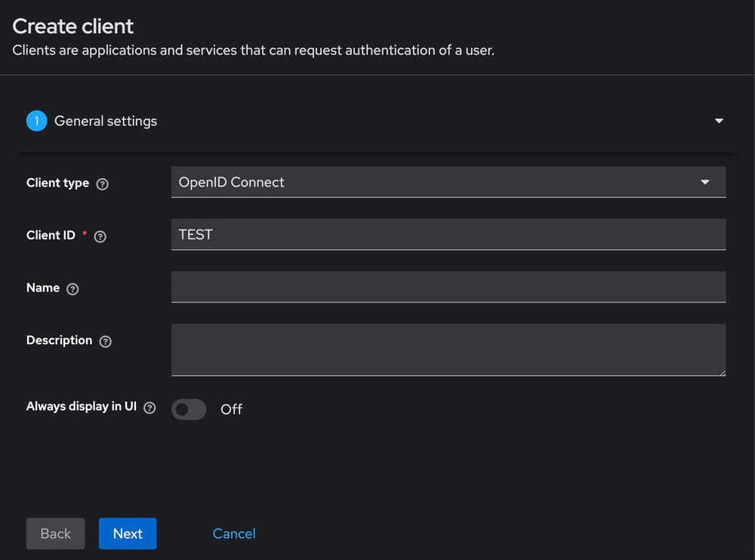The height and width of the screenshot is (560, 755).
Task: Select the General settings wizard step
Action: tap(105, 121)
